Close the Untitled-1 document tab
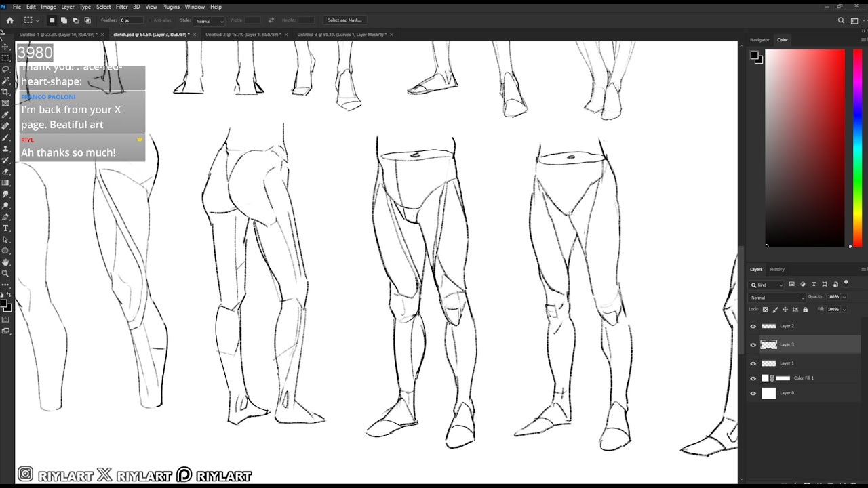 [x=102, y=34]
